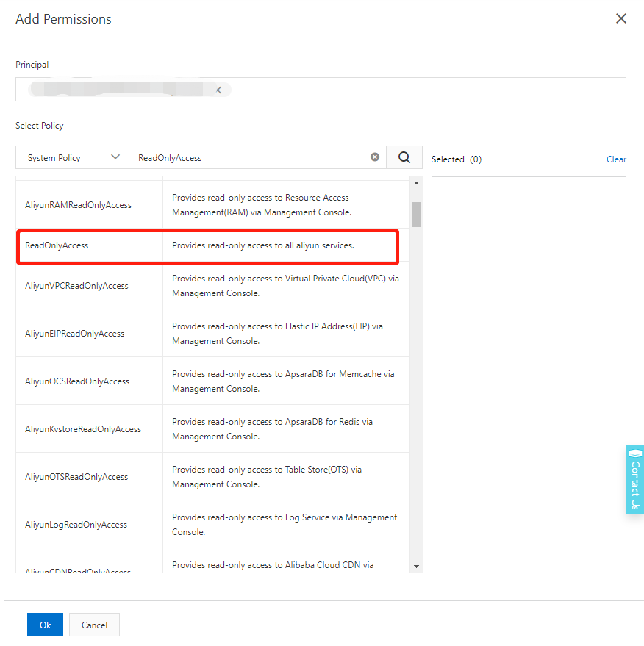Click the Clear selected link
This screenshot has width=644, height=646.
616,159
